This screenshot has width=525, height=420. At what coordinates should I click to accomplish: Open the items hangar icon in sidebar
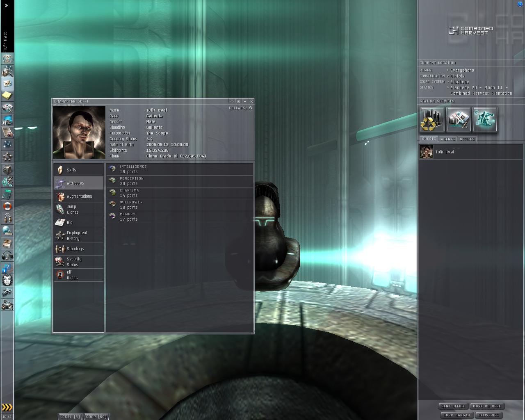[x=7, y=305]
